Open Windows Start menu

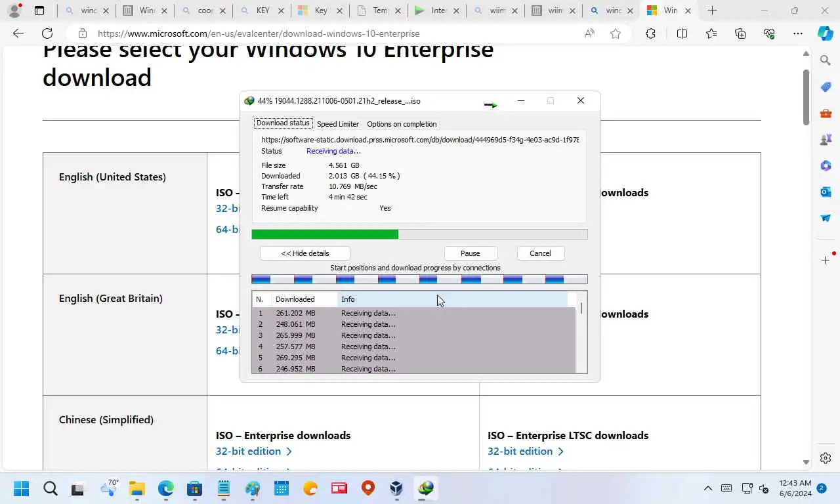tap(22, 488)
